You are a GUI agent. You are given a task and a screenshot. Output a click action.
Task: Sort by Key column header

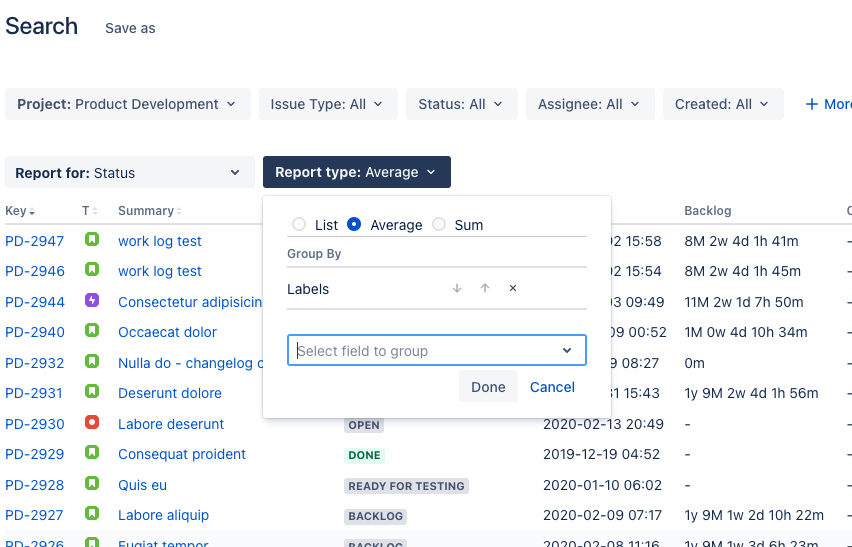point(20,211)
